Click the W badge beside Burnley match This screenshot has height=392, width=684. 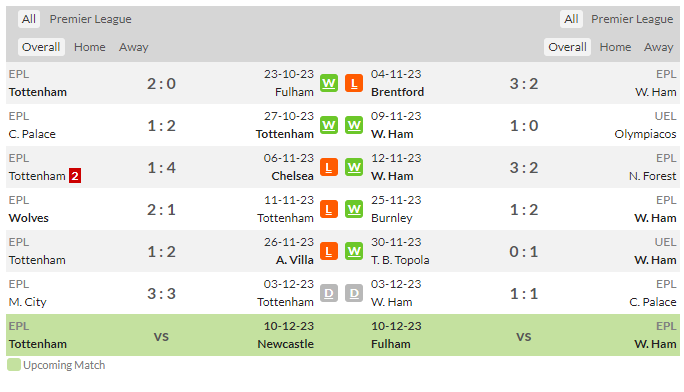(x=354, y=209)
